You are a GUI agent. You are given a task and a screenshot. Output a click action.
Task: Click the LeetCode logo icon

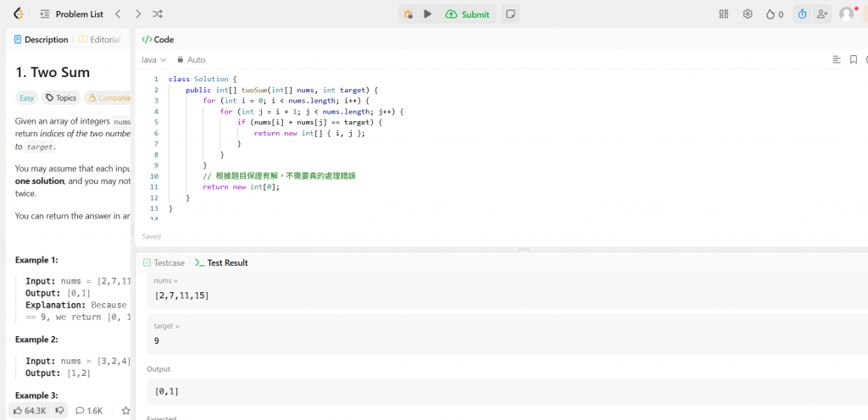[19, 14]
